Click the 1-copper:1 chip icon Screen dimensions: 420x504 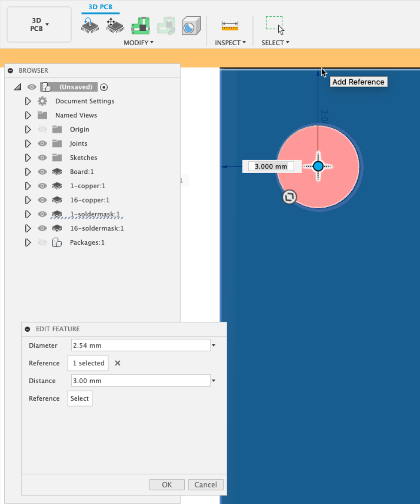[x=57, y=186]
